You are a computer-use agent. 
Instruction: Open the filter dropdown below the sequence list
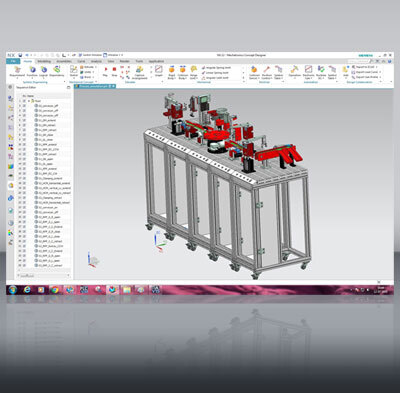[44, 276]
